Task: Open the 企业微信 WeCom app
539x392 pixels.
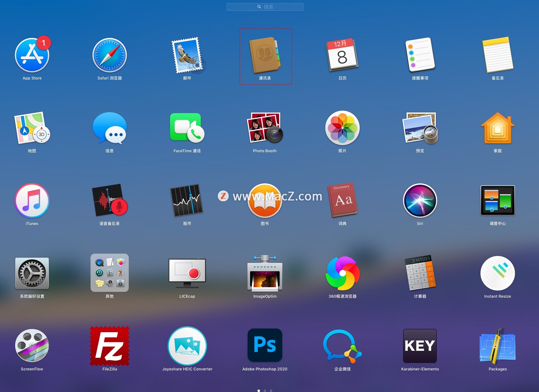Action: tap(342, 346)
